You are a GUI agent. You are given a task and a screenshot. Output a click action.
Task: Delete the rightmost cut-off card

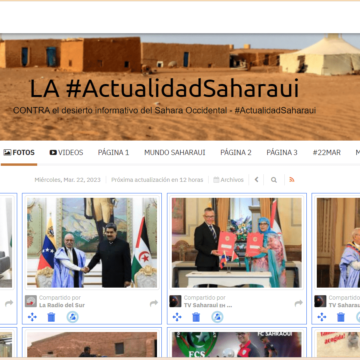pos(341,317)
